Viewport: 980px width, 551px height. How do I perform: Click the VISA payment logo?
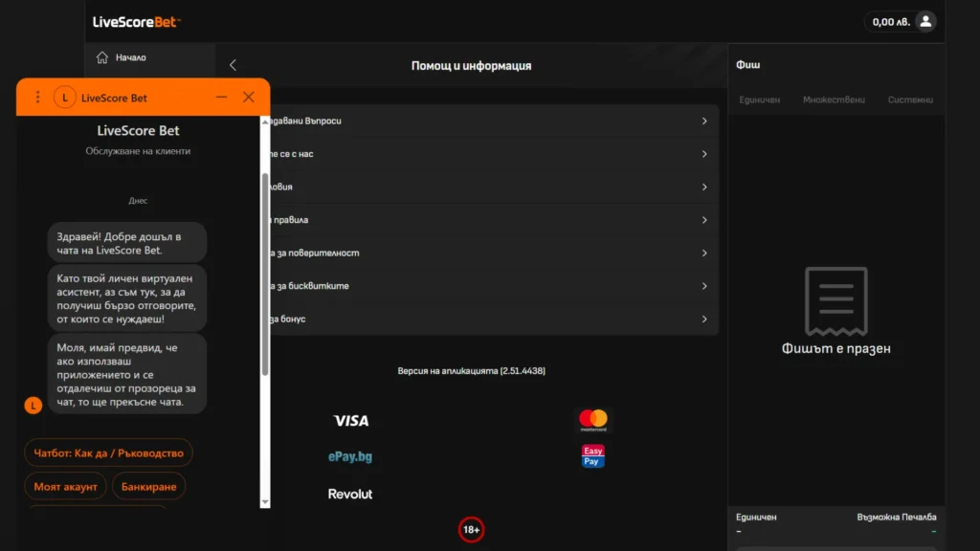point(350,421)
